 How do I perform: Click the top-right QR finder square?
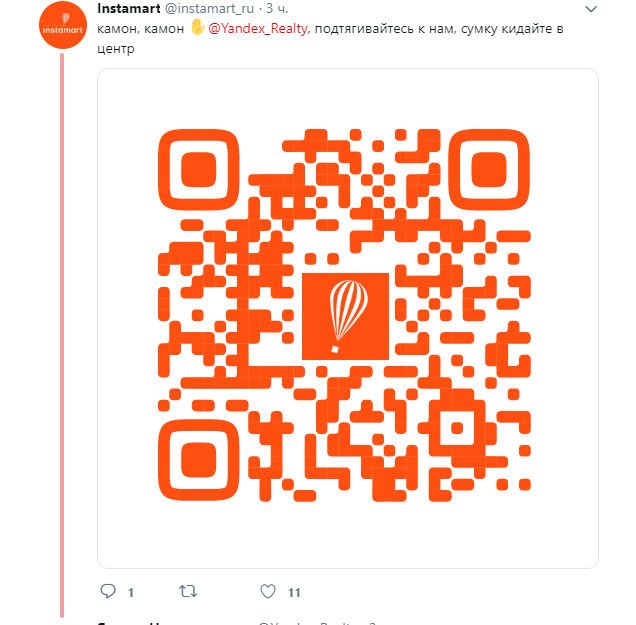(489, 170)
